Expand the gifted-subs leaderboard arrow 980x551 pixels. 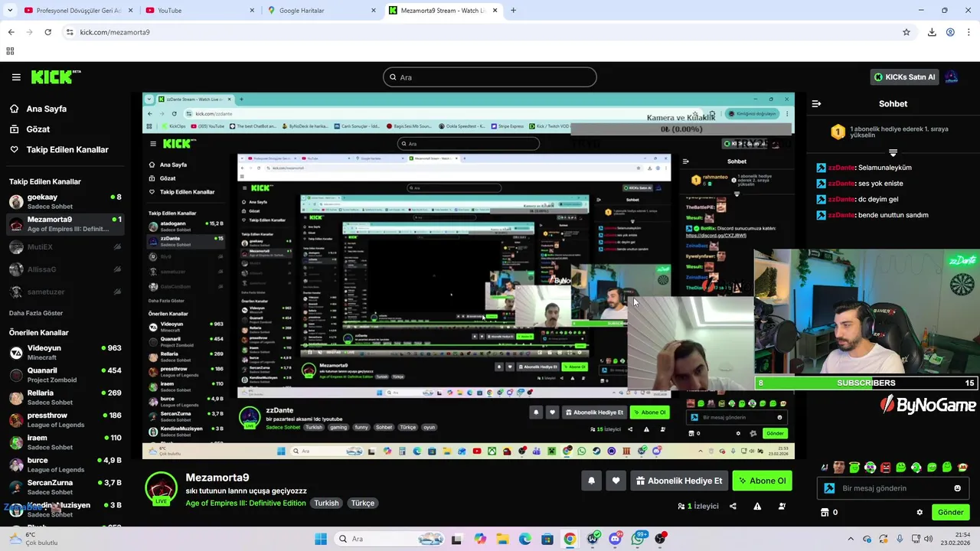click(x=893, y=152)
